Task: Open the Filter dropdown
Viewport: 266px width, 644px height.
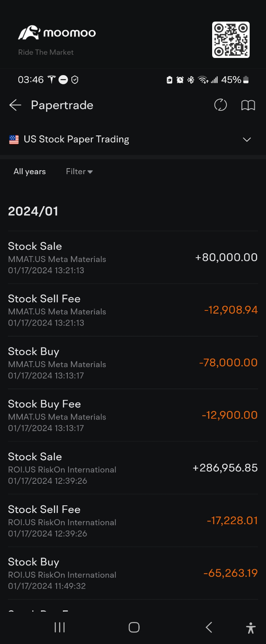Action: tap(79, 171)
